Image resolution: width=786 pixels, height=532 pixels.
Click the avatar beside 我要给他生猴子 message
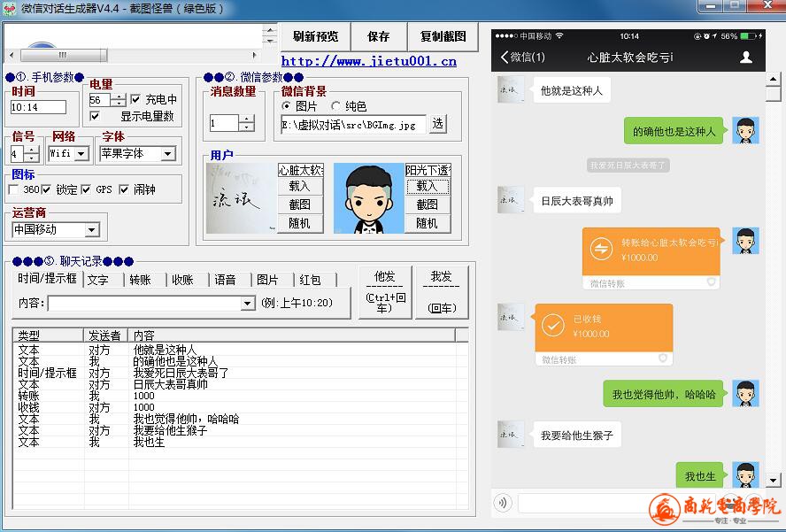coord(511,435)
